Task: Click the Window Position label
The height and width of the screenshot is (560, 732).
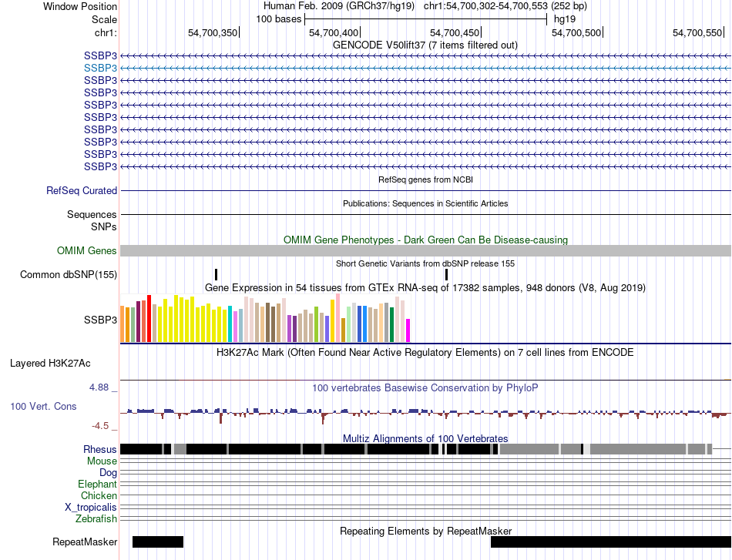Action: (80, 6)
